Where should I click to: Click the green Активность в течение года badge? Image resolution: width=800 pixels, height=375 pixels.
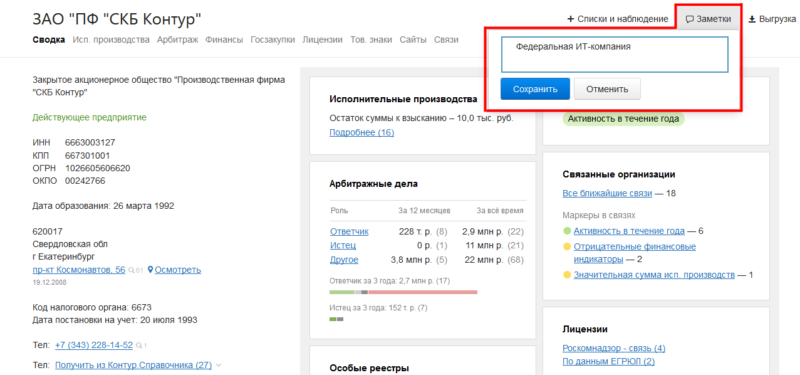point(623,119)
